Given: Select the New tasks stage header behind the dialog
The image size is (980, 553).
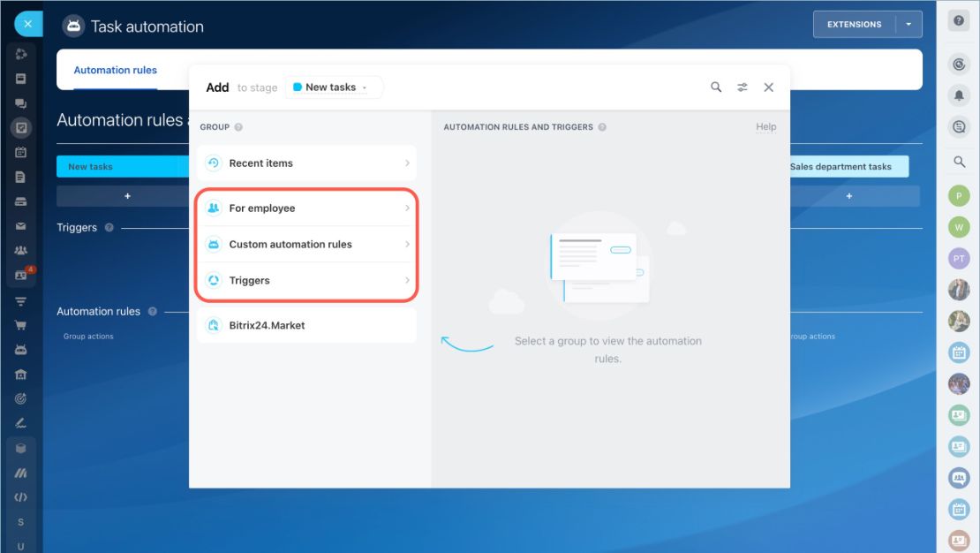Looking at the screenshot, I should pyautogui.click(x=123, y=166).
